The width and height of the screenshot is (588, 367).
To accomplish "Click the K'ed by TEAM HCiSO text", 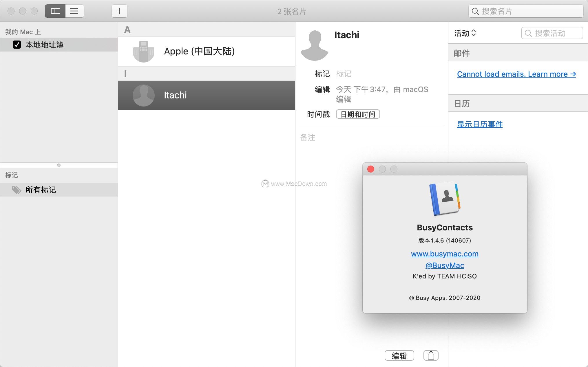I will point(445,276).
